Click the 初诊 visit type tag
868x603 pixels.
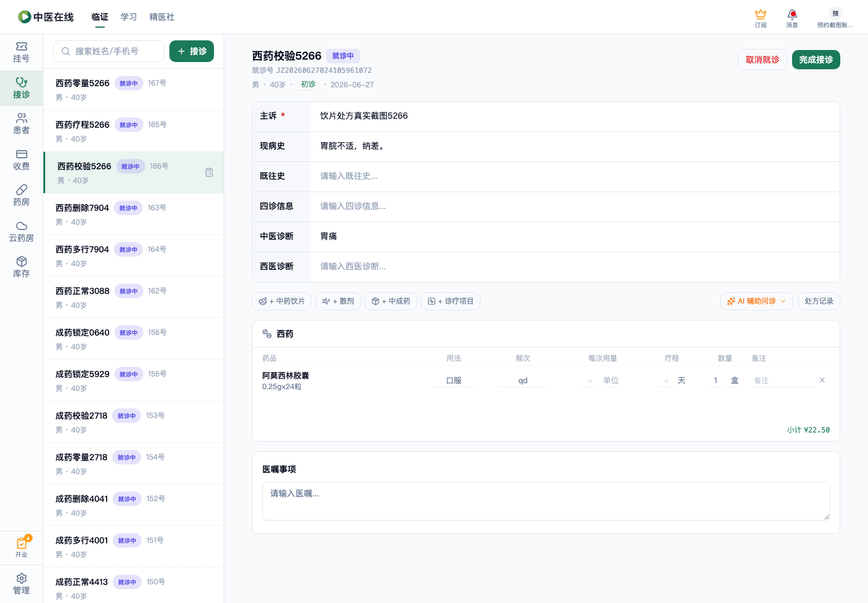pos(308,84)
